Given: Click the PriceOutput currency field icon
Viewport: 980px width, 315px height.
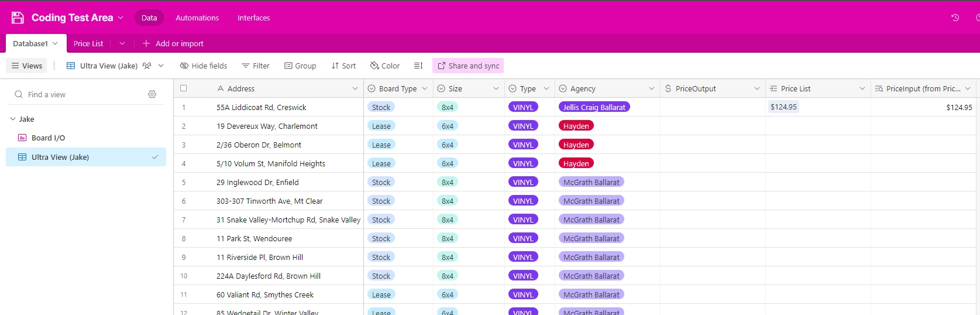Looking at the screenshot, I should 668,88.
